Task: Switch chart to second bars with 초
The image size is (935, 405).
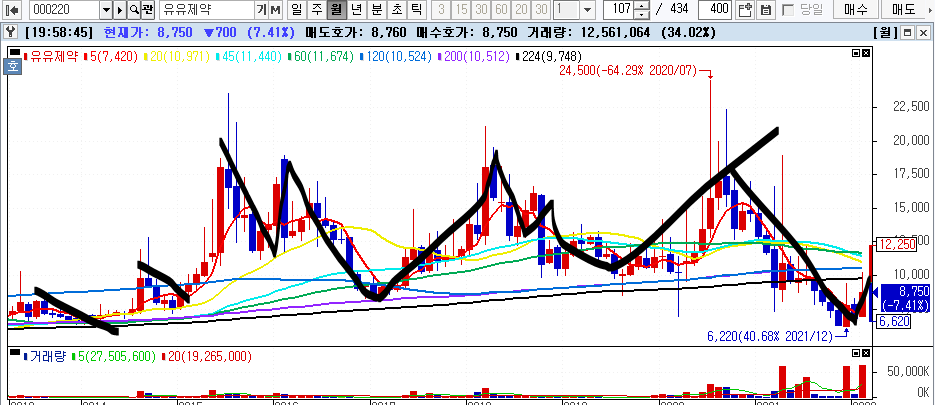Action: click(x=397, y=10)
